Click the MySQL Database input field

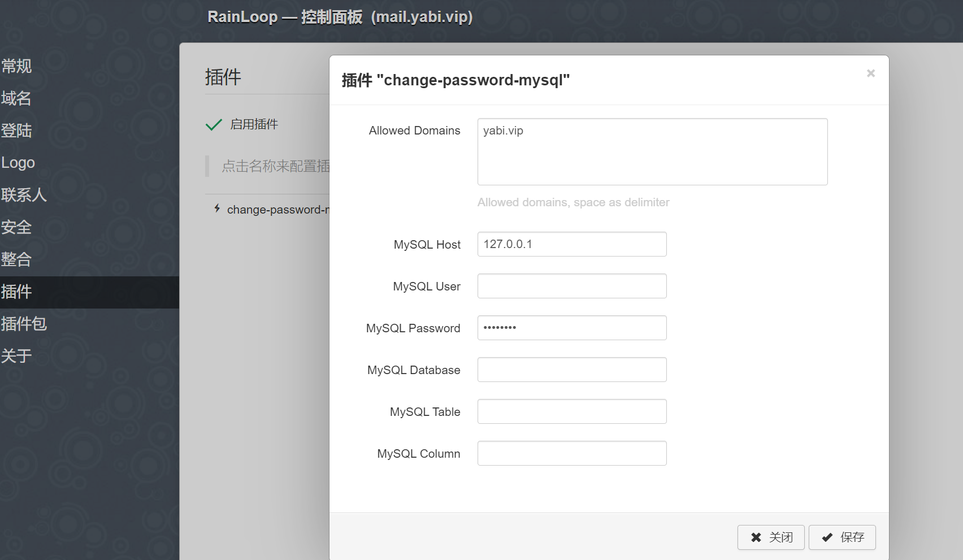click(x=572, y=370)
